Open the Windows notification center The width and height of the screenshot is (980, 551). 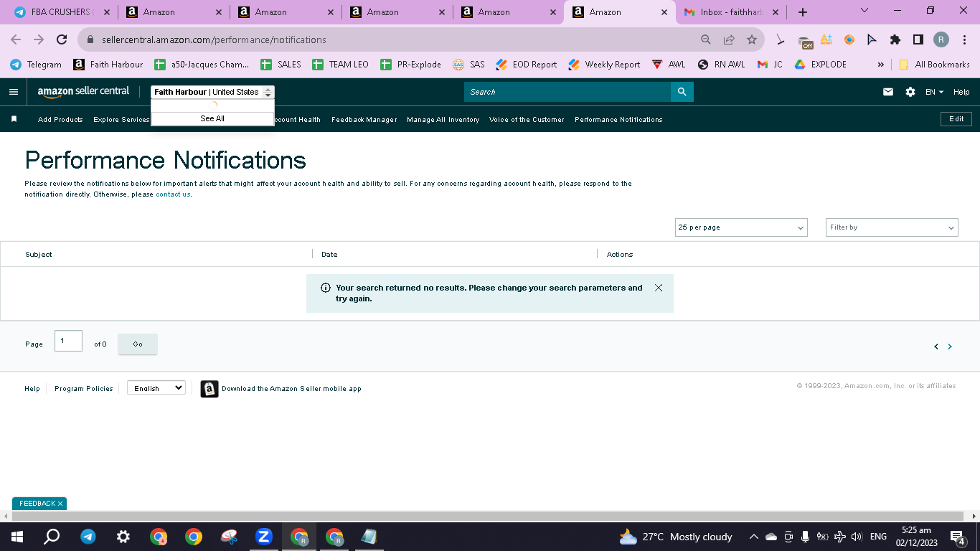coord(958,537)
